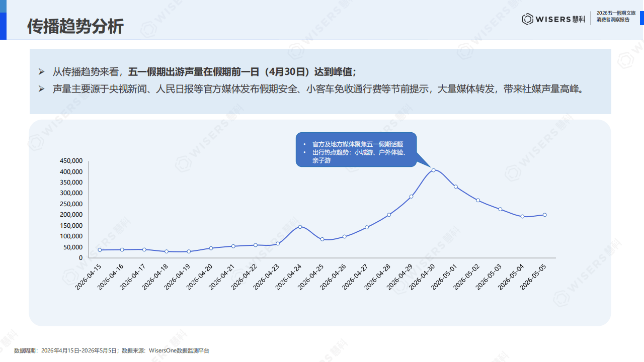Click the callout line 出行热点趋势：小城游、户外体验

[x=359, y=152]
